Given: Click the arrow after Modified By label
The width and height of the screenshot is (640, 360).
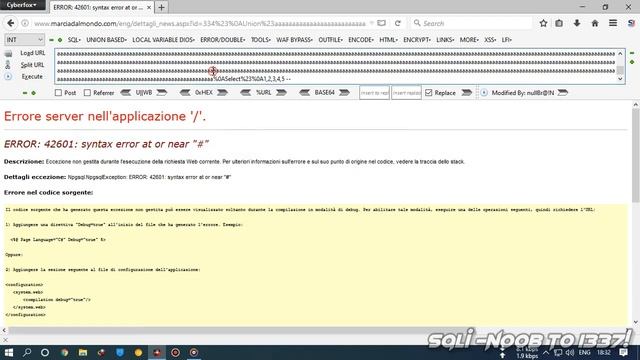Looking at the screenshot, I should (x=563, y=93).
